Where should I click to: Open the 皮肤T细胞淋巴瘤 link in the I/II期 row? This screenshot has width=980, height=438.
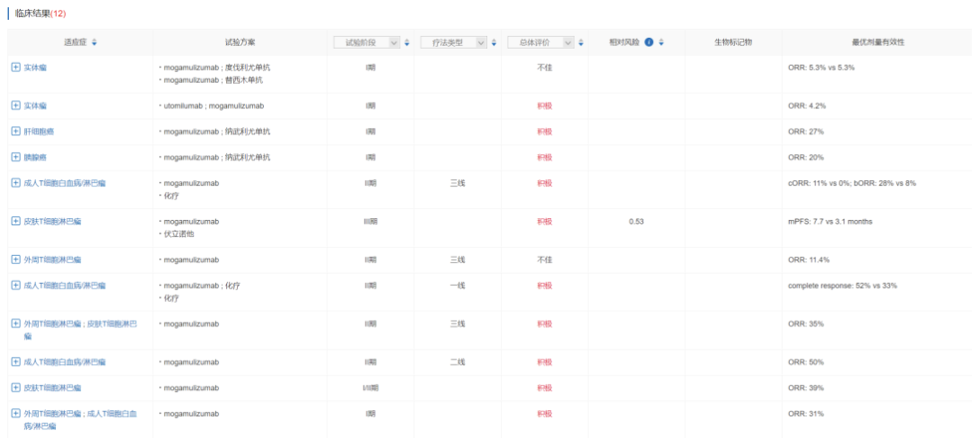tap(52, 388)
